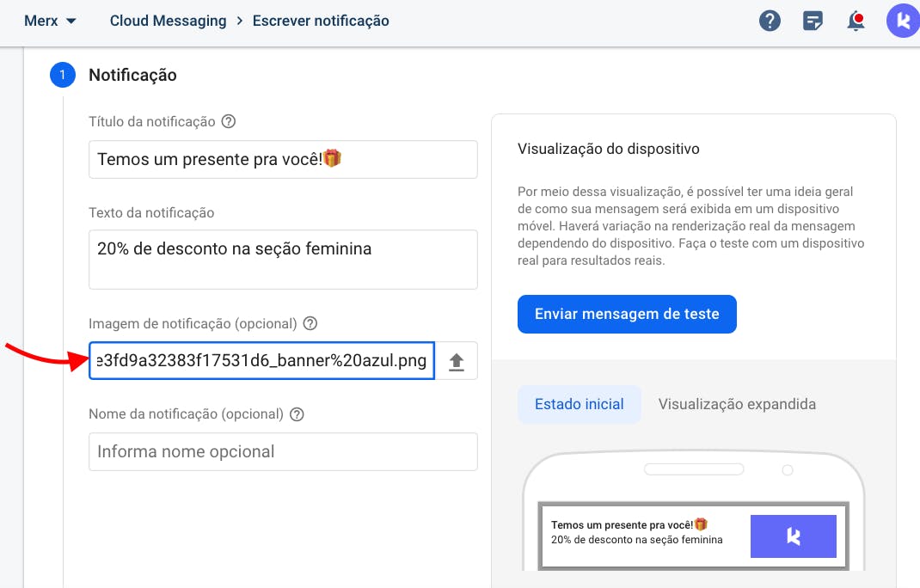Open the notifications bell icon
The height and width of the screenshot is (588, 920).
coord(856,21)
